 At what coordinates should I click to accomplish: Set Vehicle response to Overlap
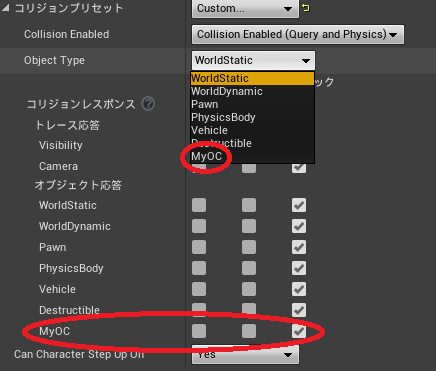(249, 289)
